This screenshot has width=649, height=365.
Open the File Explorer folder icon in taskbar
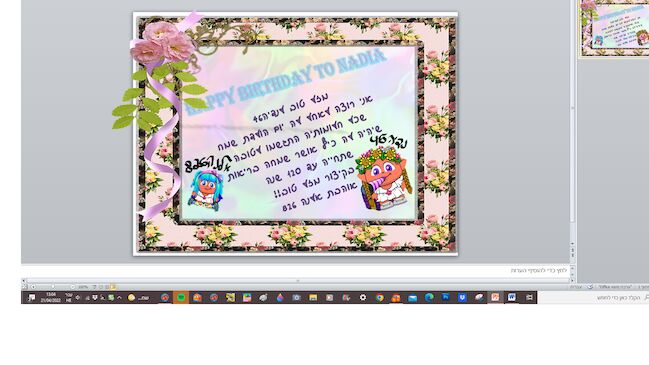point(313,298)
